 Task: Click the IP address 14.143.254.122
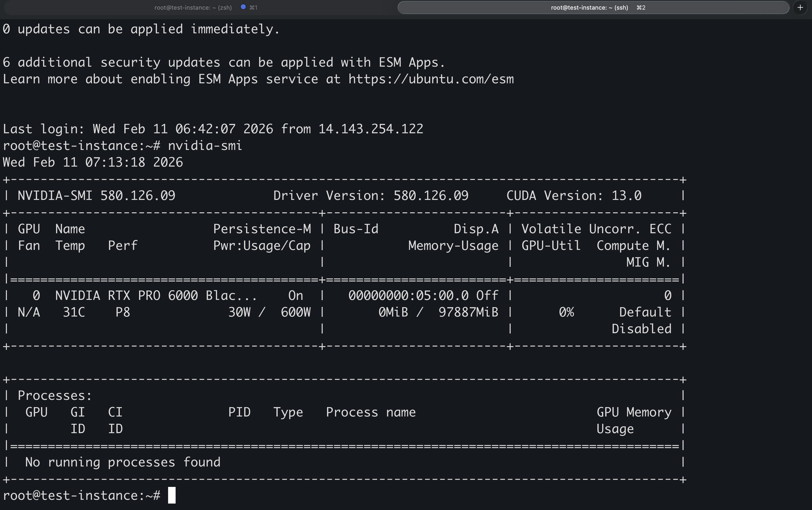pyautogui.click(x=371, y=129)
